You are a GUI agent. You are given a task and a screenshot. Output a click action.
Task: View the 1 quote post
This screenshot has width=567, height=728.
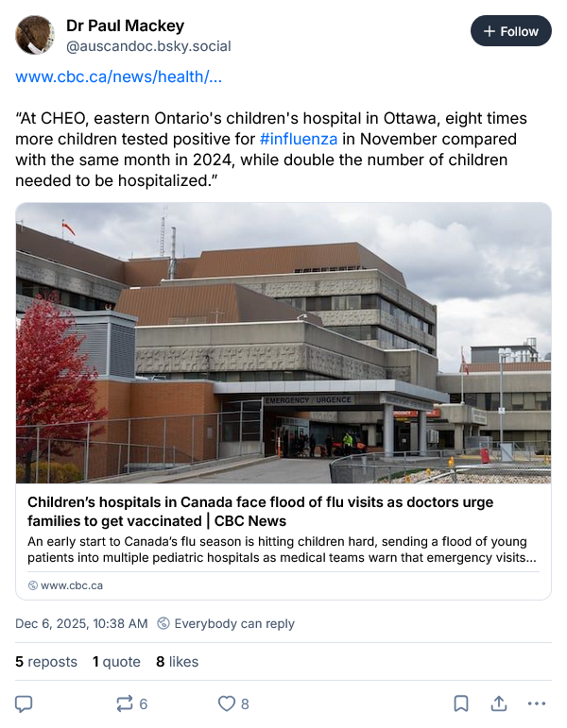point(116,662)
